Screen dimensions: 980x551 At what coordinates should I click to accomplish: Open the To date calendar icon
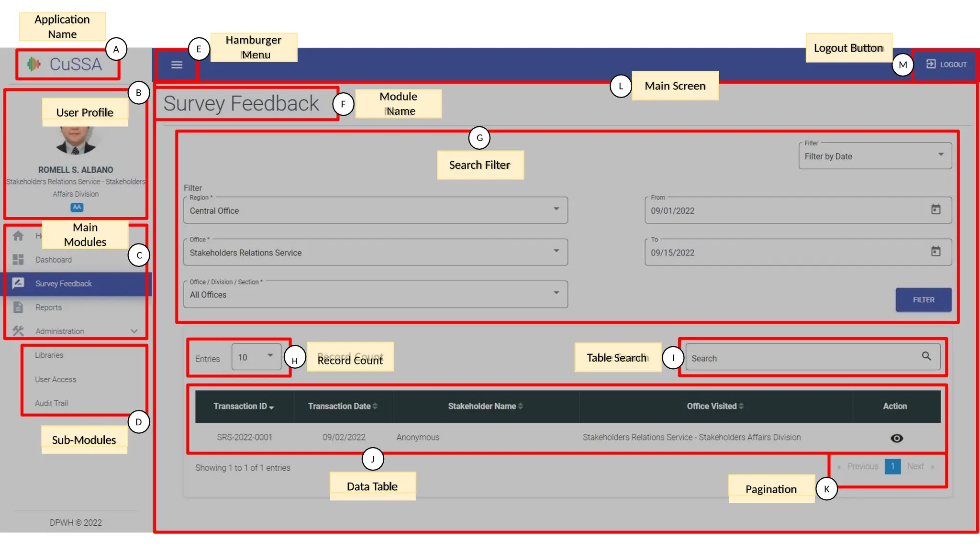pos(935,252)
